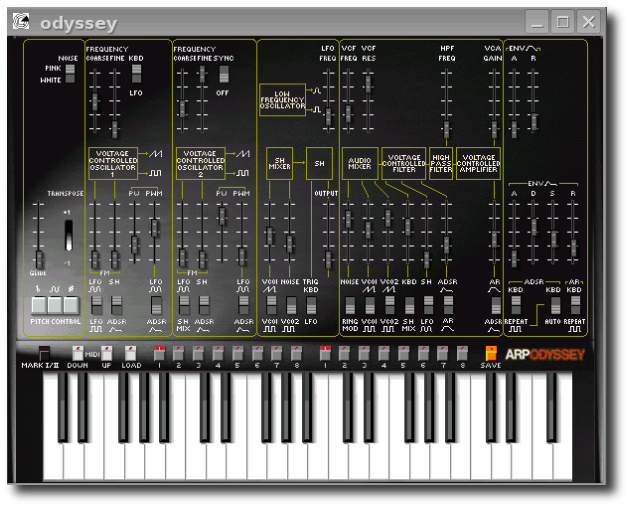Maximize the odyssey window
The image size is (630, 508).
click(562, 21)
